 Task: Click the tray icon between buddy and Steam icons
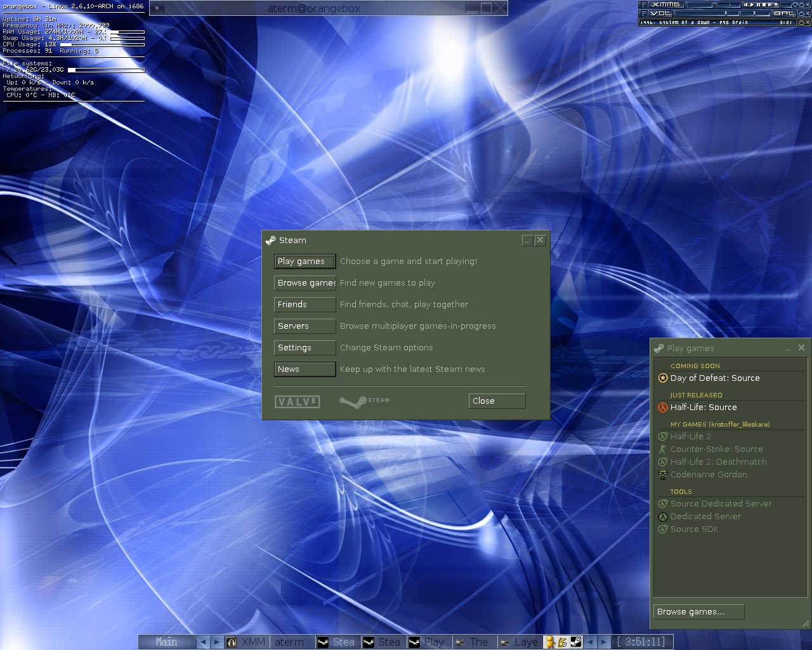coord(562,642)
